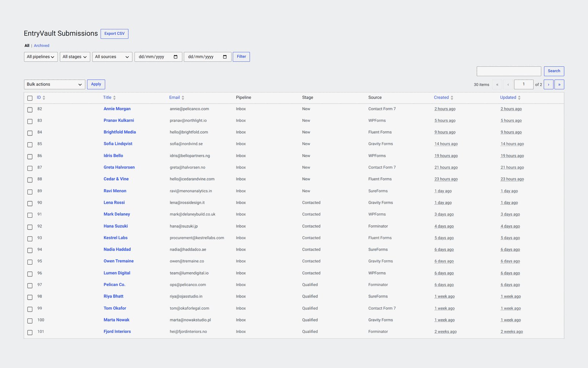Image resolution: width=588 pixels, height=368 pixels.
Task: Click the email annie@pelicanco.com
Action: point(189,109)
